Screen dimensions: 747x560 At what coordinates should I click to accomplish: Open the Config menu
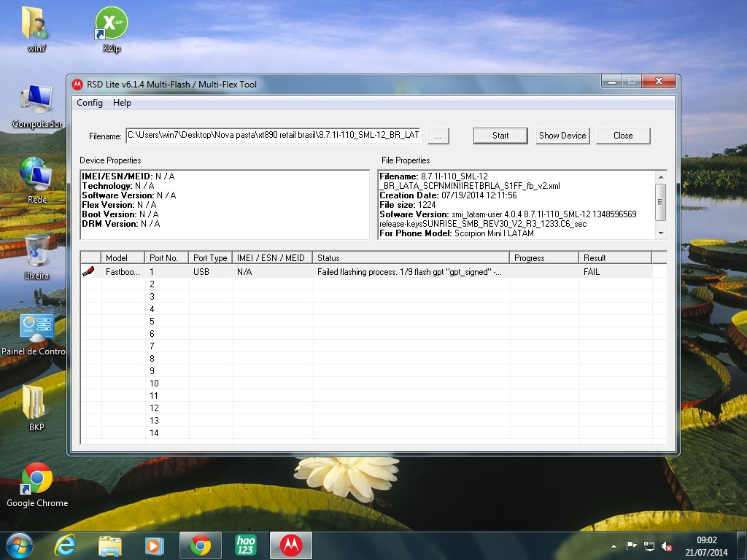[90, 103]
